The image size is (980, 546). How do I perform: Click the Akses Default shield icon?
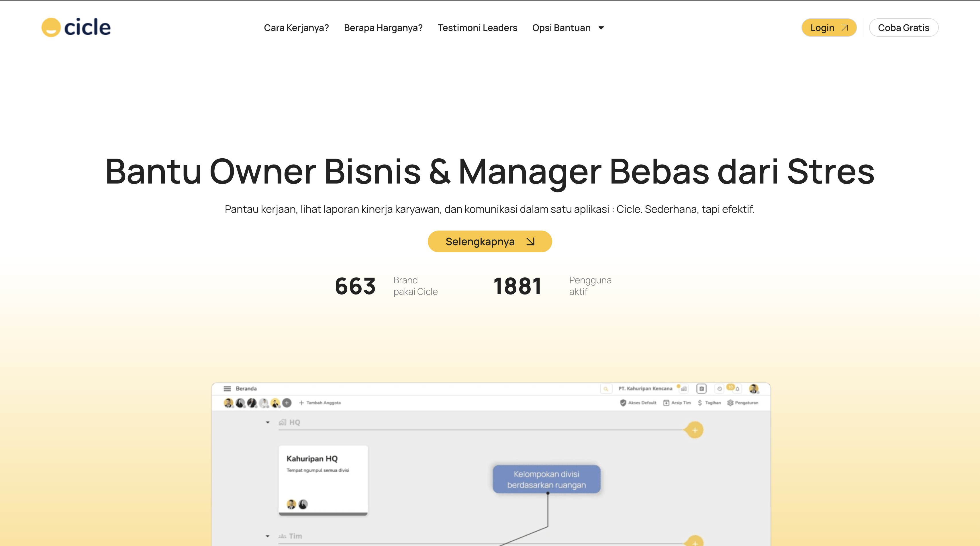(x=623, y=402)
